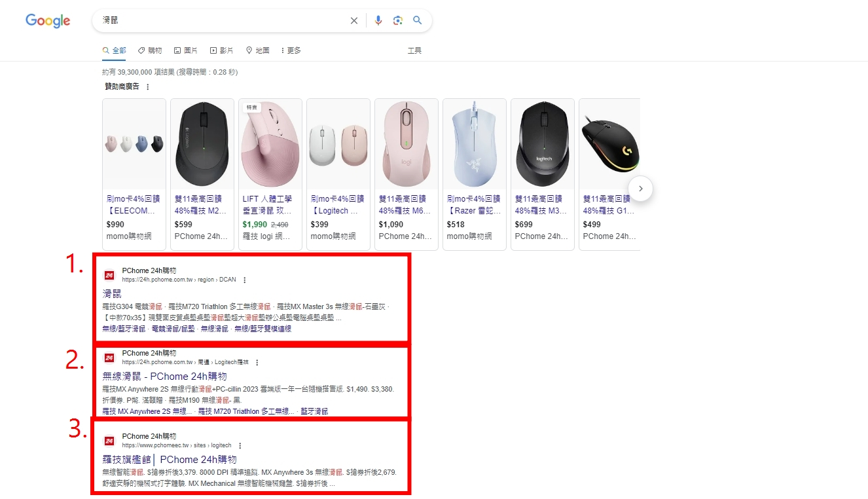Viewport: 868px width, 499px height.
Task: Click the magnifier search button
Action: tap(418, 20)
